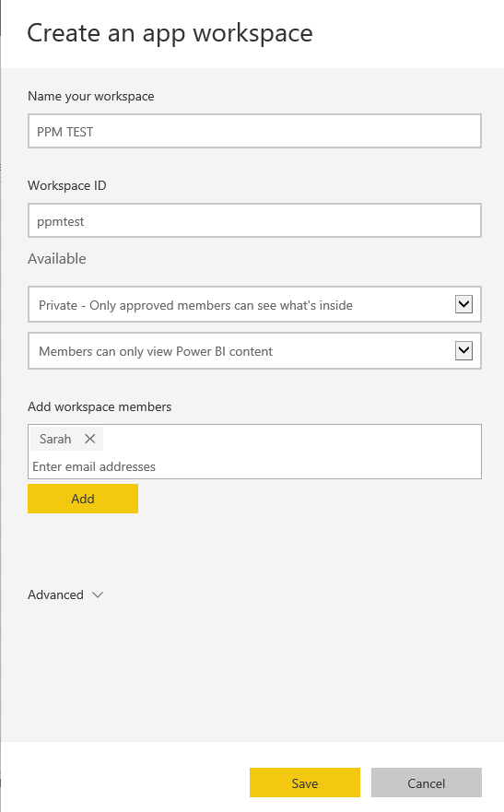
Task: Open 'Members can only view Power BI content' dropdown
Action: pyautogui.click(x=254, y=350)
